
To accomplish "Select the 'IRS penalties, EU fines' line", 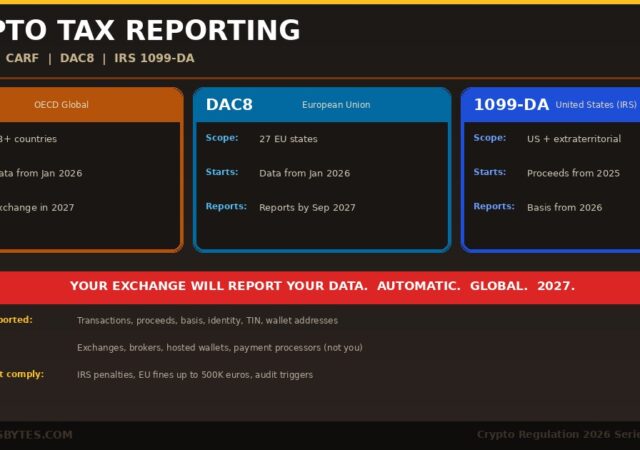I will tap(195, 375).
